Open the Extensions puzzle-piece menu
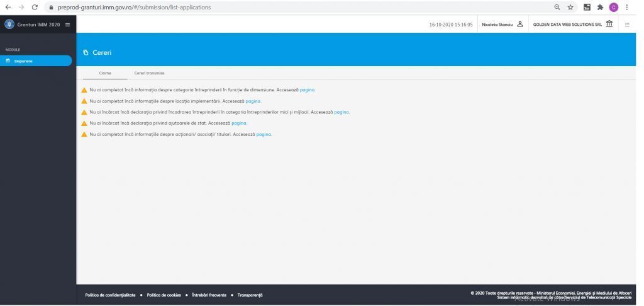The width and height of the screenshot is (644, 306). point(600,7)
